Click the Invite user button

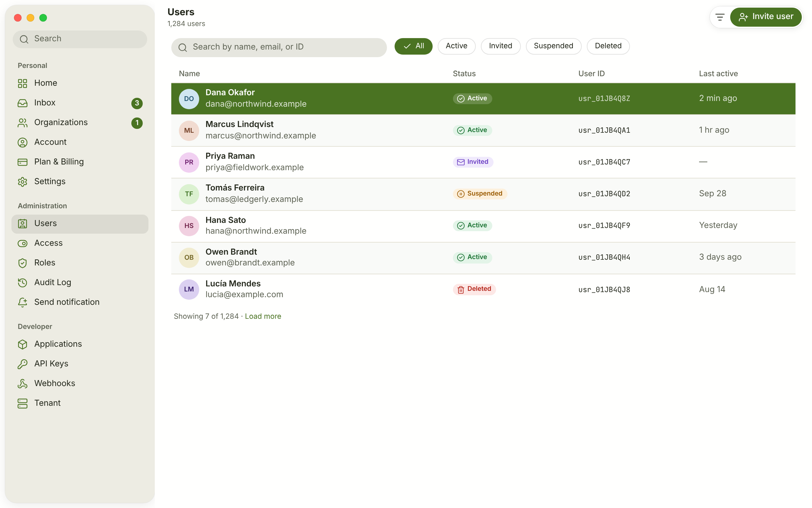point(766,17)
